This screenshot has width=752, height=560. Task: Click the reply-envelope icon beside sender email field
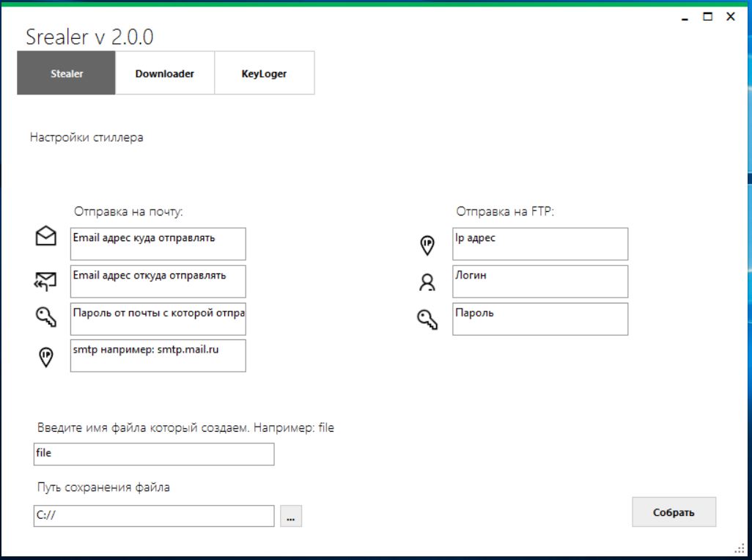click(45, 279)
